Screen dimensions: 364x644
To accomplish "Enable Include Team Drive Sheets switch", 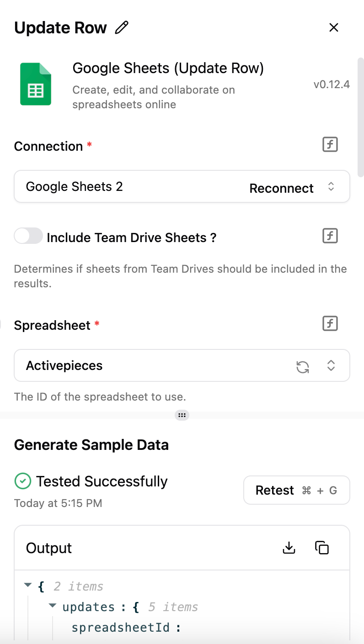I will click(28, 236).
